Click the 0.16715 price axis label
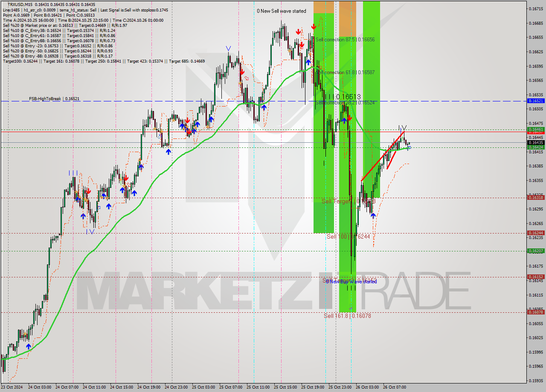This screenshot has height=392, width=546. pos(536,9)
